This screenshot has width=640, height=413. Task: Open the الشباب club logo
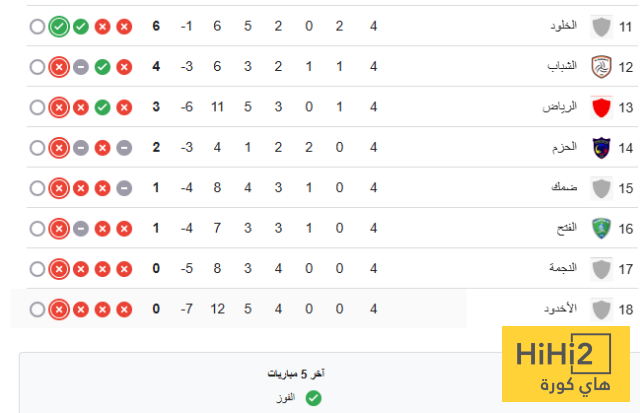click(601, 67)
